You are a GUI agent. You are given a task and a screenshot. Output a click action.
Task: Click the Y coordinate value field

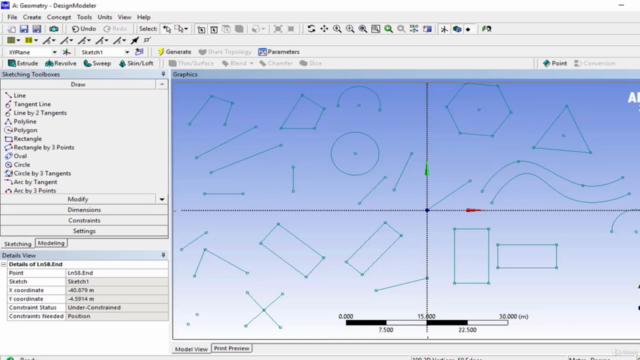pyautogui.click(x=117, y=299)
